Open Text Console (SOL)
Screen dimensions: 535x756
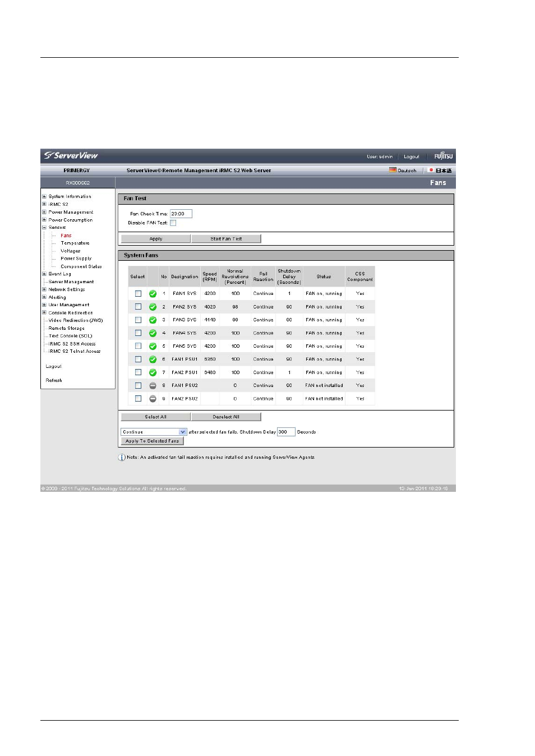coord(71,336)
